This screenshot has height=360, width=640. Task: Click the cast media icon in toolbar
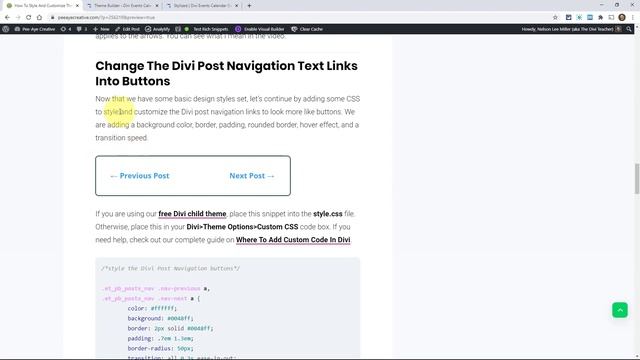pos(611,18)
